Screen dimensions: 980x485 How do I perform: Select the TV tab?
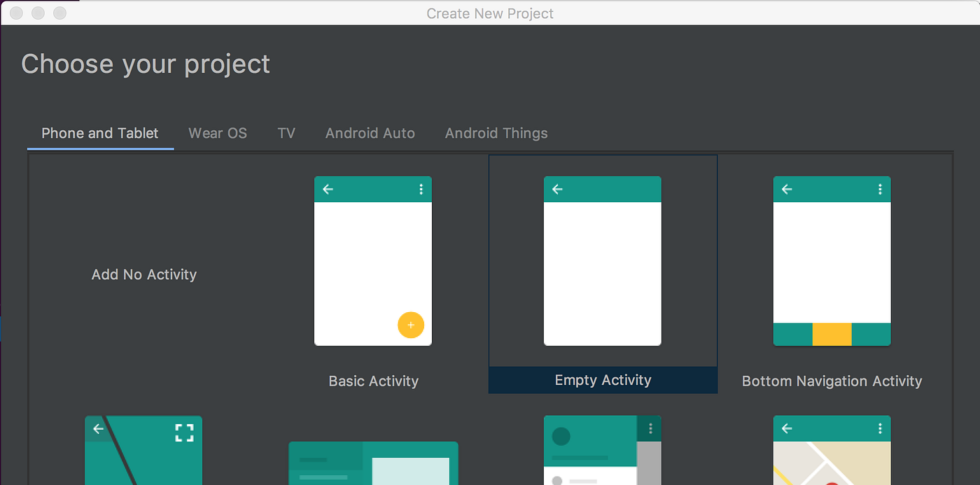[x=286, y=133]
